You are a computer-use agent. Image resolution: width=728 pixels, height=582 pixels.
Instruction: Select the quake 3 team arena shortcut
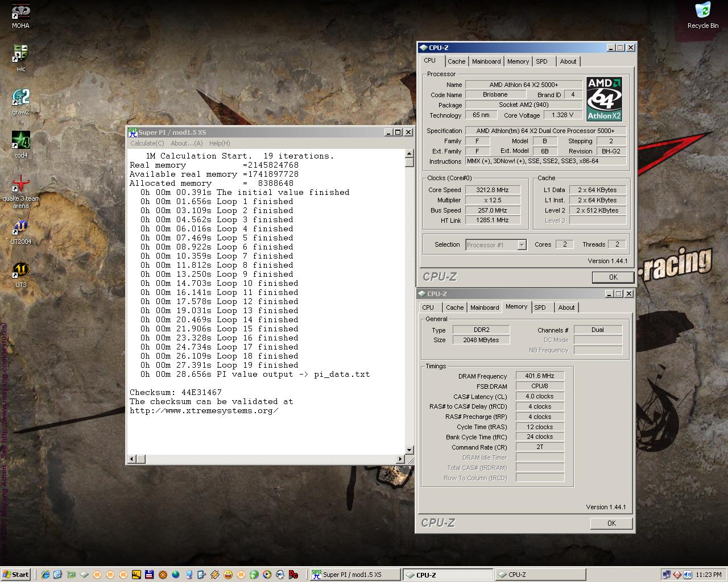coord(20,192)
